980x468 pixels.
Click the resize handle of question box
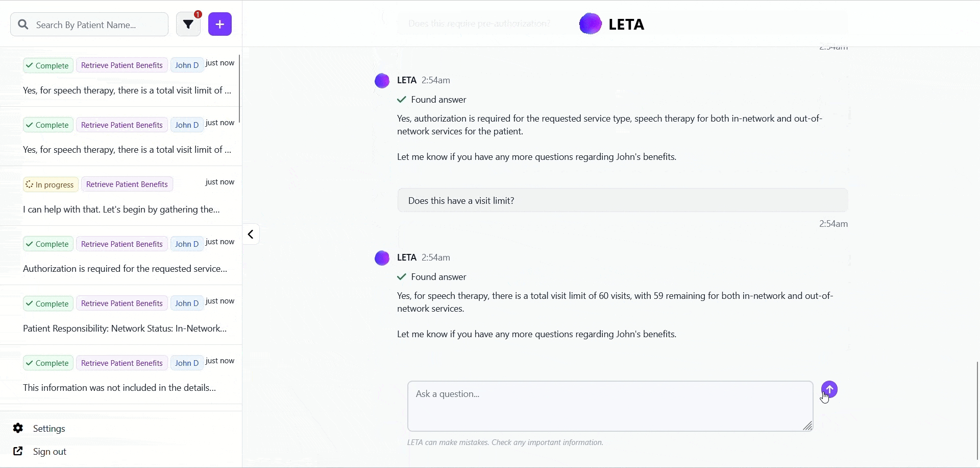pyautogui.click(x=808, y=426)
